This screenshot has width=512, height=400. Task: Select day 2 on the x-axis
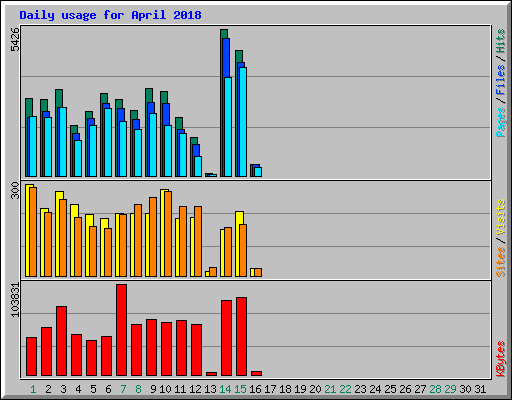pos(48,389)
